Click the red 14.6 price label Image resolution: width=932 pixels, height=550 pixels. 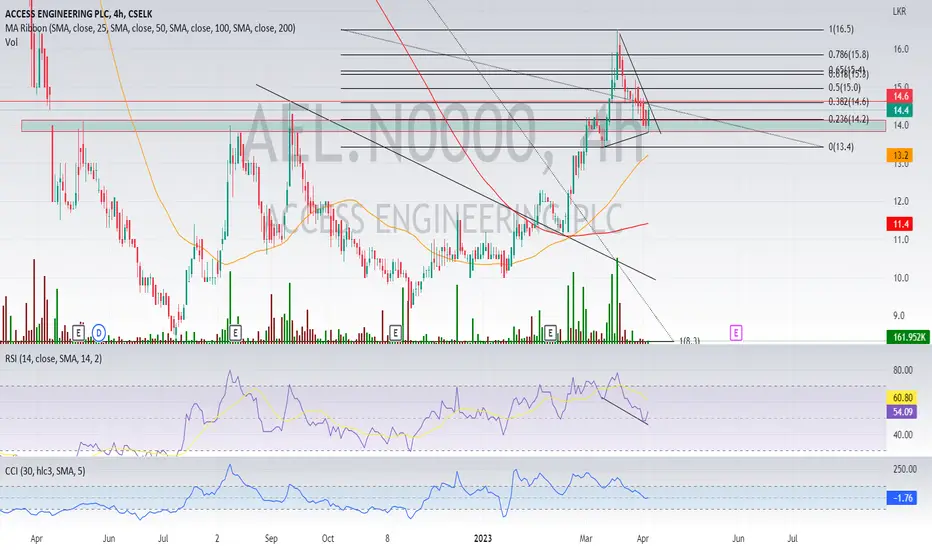900,96
